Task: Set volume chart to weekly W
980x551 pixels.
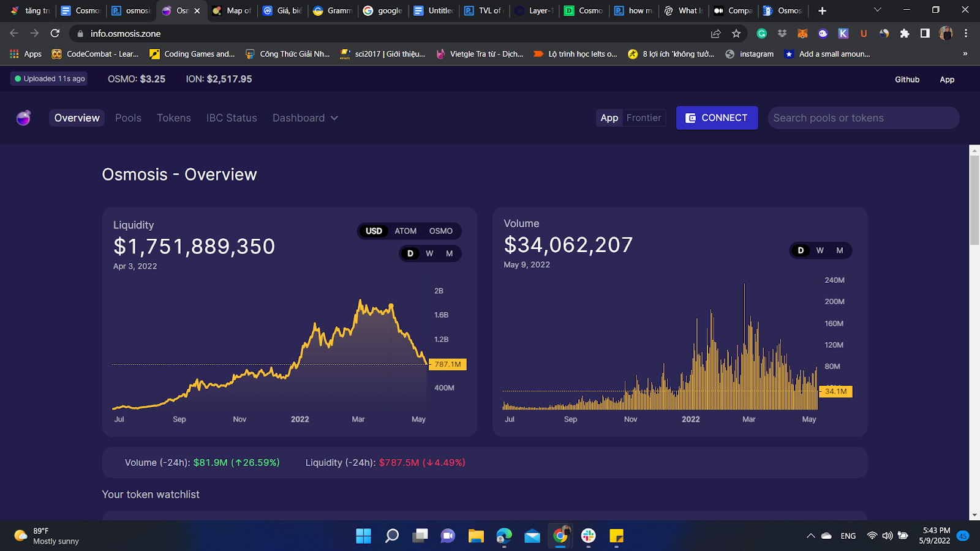Action: click(x=820, y=250)
